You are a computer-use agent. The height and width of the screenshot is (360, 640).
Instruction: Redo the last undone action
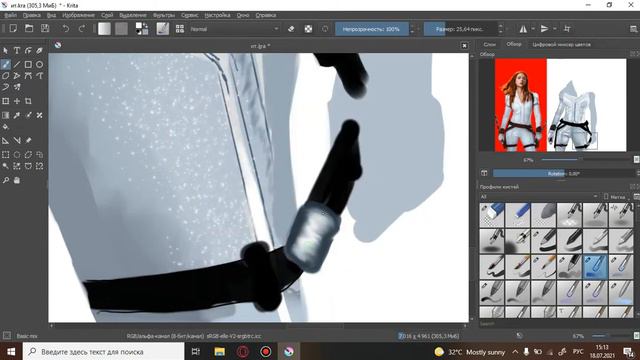[82, 29]
